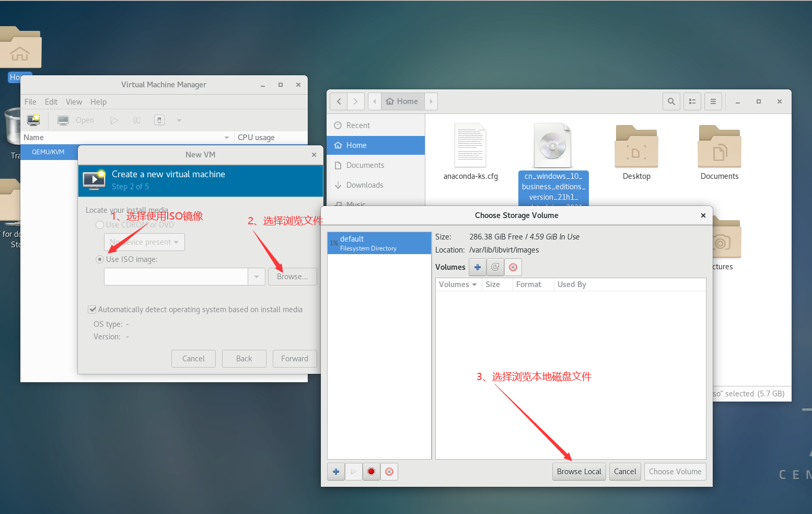The image size is (812, 514).
Task: Open the ISO image path dropdown
Action: tap(256, 277)
